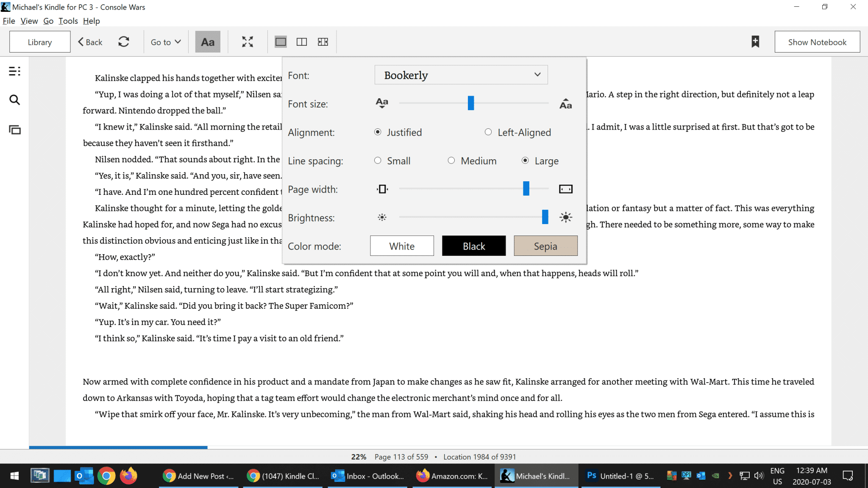Image resolution: width=868 pixels, height=488 pixels.
Task: Switch to Kindle Cl... Chrome taskbar window
Action: tap(283, 476)
